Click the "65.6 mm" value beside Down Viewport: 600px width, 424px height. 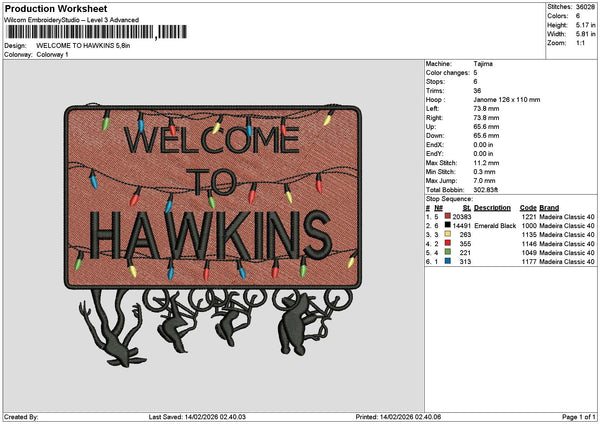pyautogui.click(x=486, y=136)
